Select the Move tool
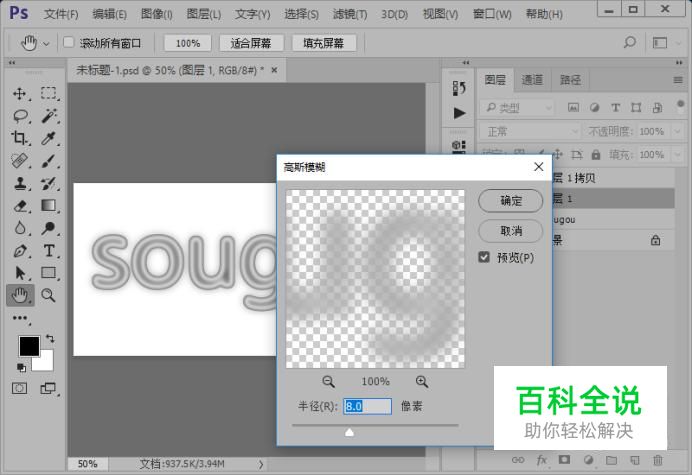The image size is (692, 475). pos(19,94)
